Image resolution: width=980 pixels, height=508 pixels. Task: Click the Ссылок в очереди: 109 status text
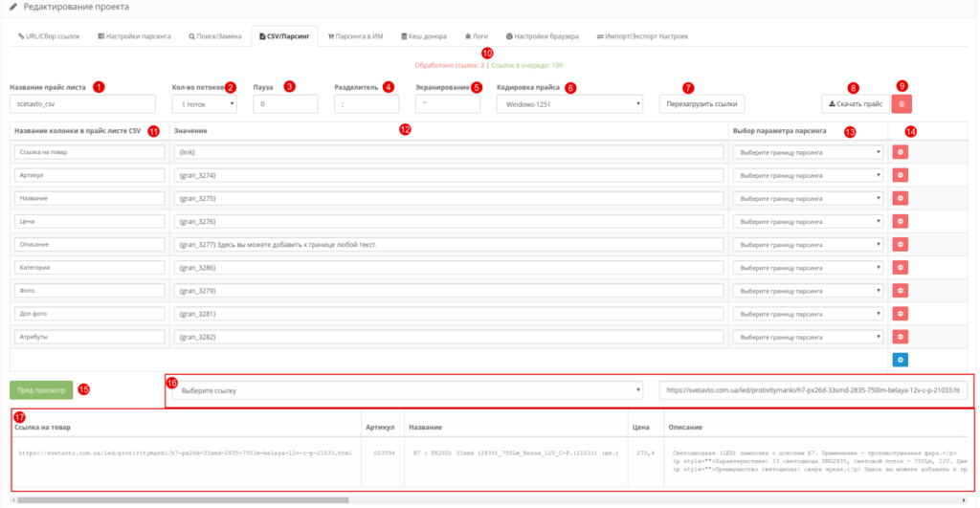coord(527,65)
